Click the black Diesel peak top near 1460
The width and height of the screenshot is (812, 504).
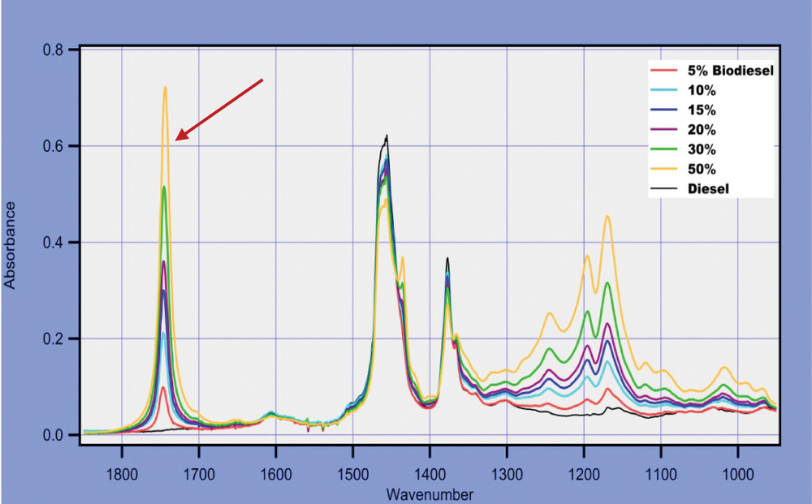click(387, 136)
